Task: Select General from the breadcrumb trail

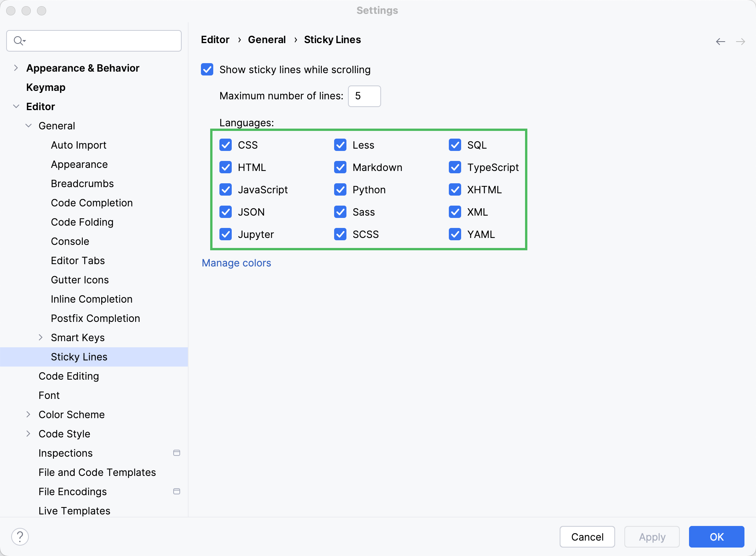Action: click(x=267, y=39)
